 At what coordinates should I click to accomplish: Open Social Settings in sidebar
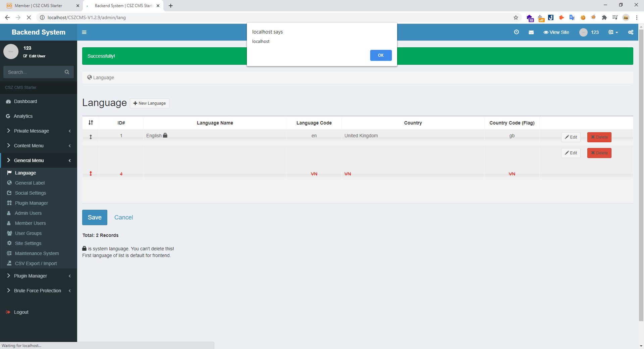(x=39, y=193)
